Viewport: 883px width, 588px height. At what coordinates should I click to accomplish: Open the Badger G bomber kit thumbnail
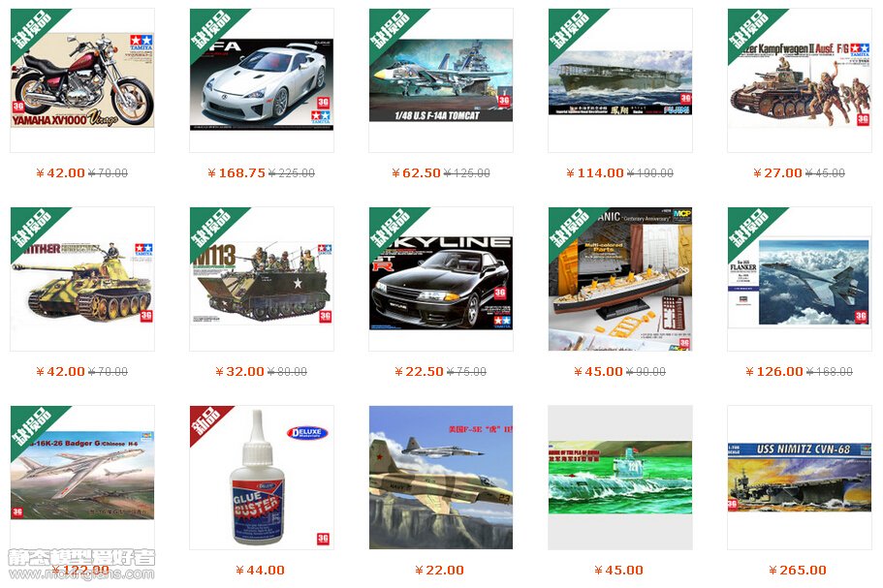pos(82,476)
